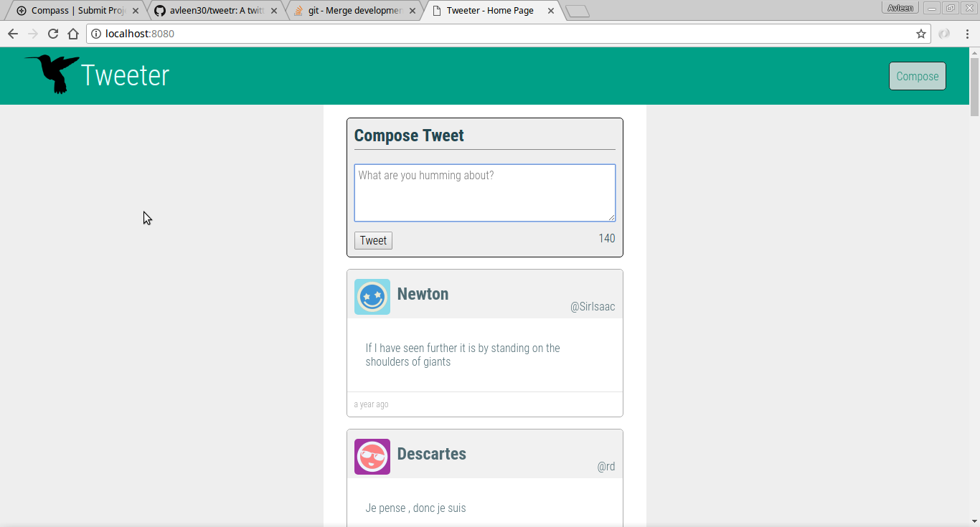Click the Tweeter title text
The height and width of the screenshot is (527, 980).
[125, 75]
